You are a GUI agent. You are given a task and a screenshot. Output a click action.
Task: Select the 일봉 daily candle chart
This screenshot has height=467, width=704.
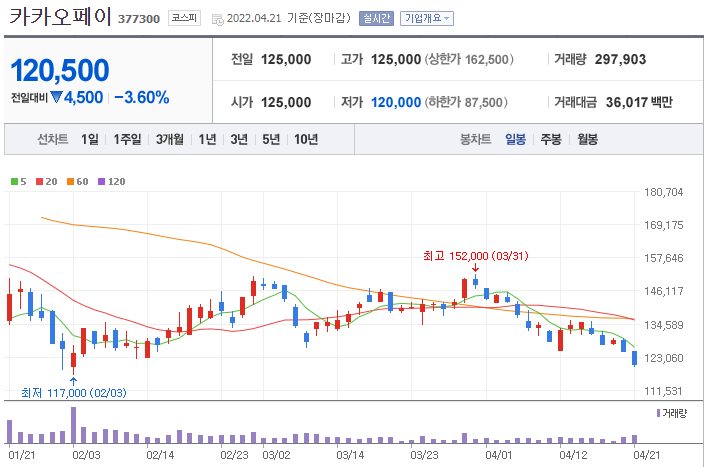coord(515,139)
